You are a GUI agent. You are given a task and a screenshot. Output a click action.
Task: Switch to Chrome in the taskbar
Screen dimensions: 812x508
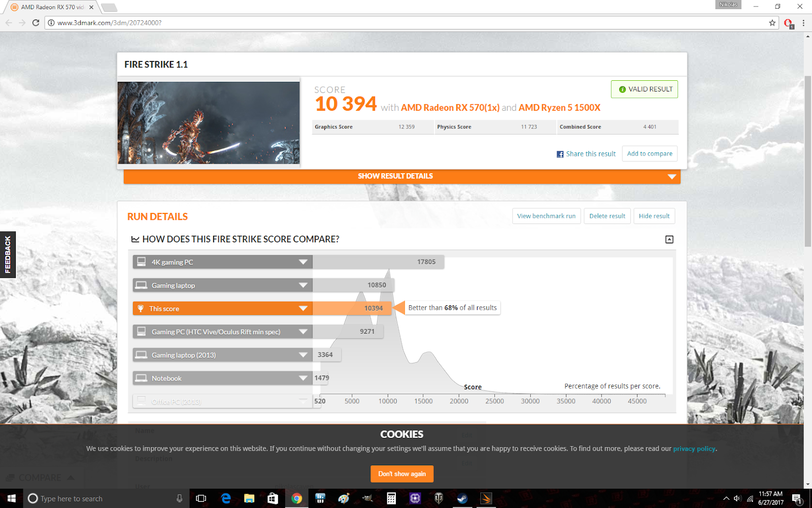297,498
